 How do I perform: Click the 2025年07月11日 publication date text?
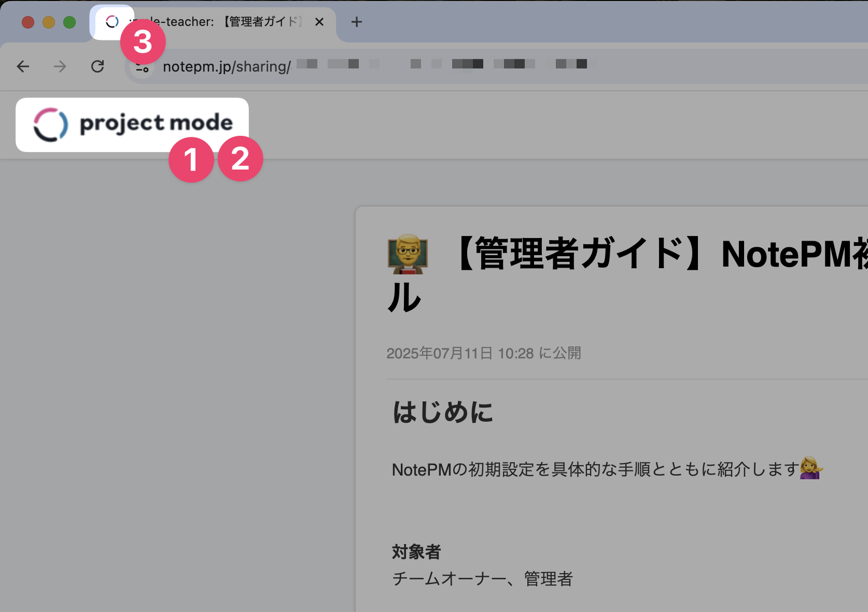[x=485, y=353]
